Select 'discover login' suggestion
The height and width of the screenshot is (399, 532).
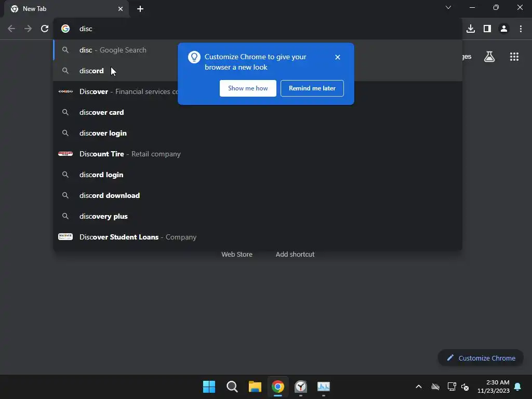point(258,133)
